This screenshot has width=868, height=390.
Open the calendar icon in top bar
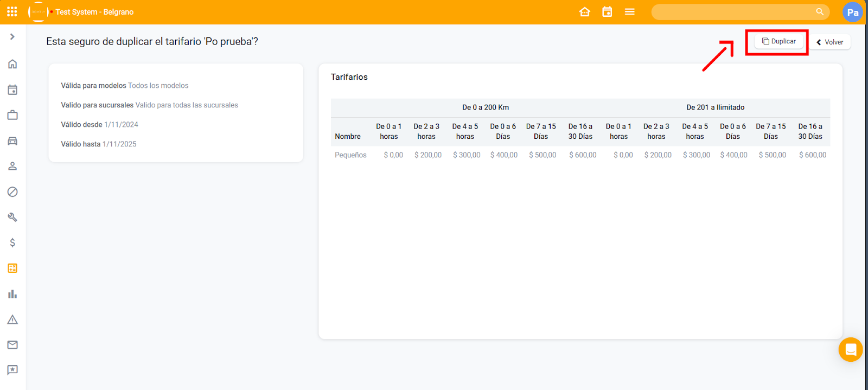click(x=607, y=12)
